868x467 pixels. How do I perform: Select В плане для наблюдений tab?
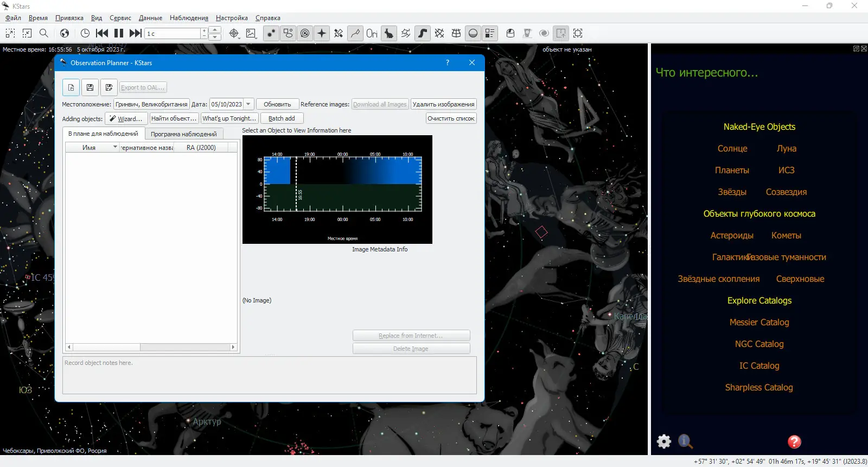click(103, 134)
